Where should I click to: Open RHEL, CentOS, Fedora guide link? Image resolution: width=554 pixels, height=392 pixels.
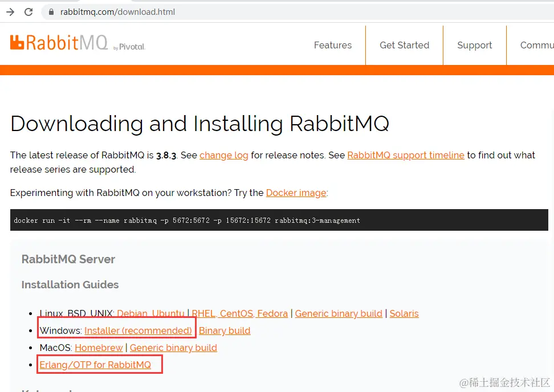(x=239, y=313)
